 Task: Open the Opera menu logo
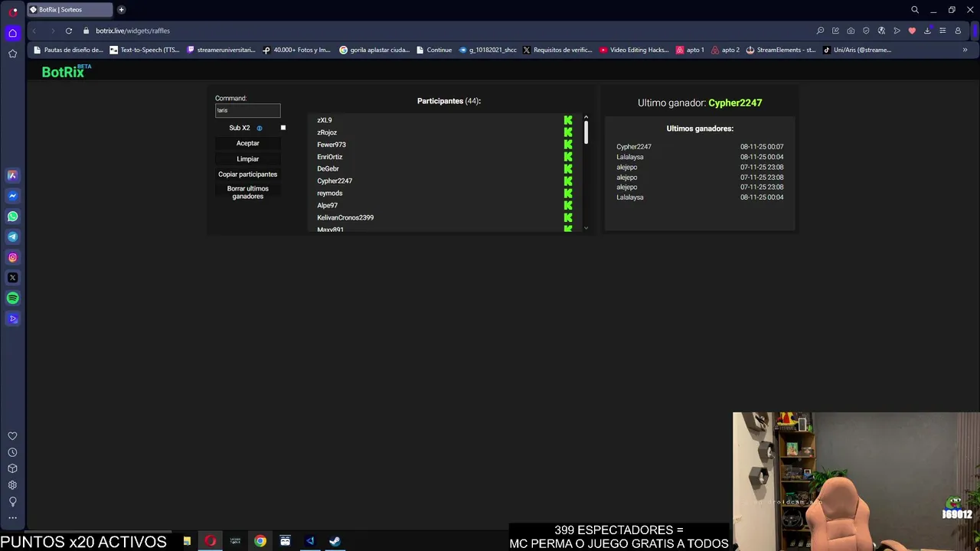[x=14, y=11]
